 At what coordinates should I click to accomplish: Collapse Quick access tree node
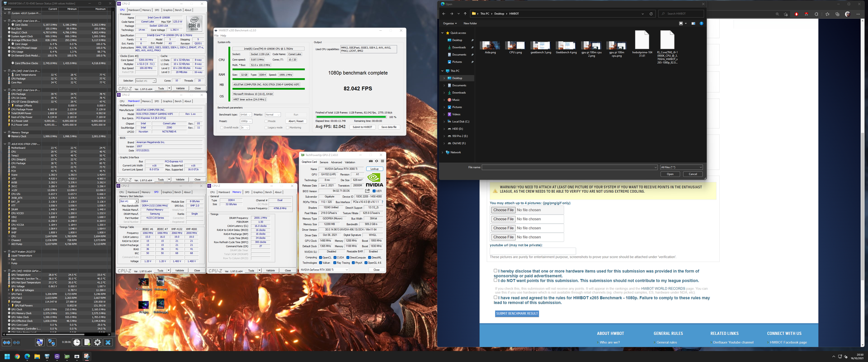tap(443, 33)
